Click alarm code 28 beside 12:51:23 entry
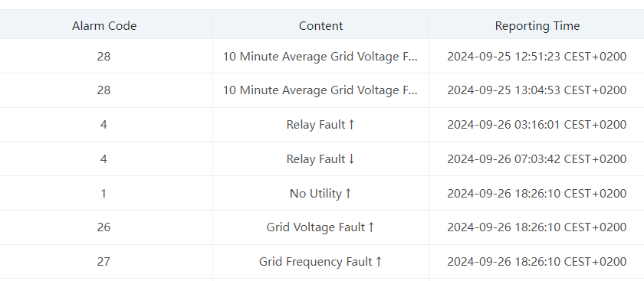644x281 pixels. (103, 56)
